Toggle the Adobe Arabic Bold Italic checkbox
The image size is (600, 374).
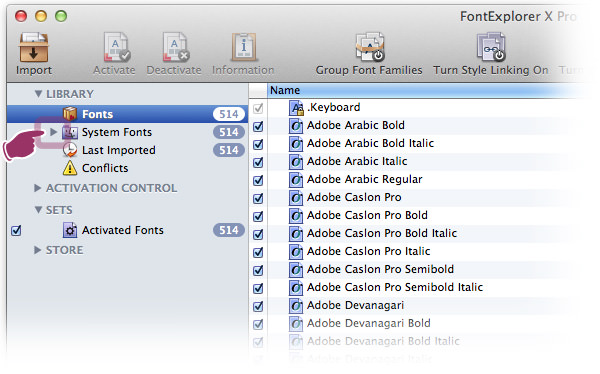pos(258,144)
